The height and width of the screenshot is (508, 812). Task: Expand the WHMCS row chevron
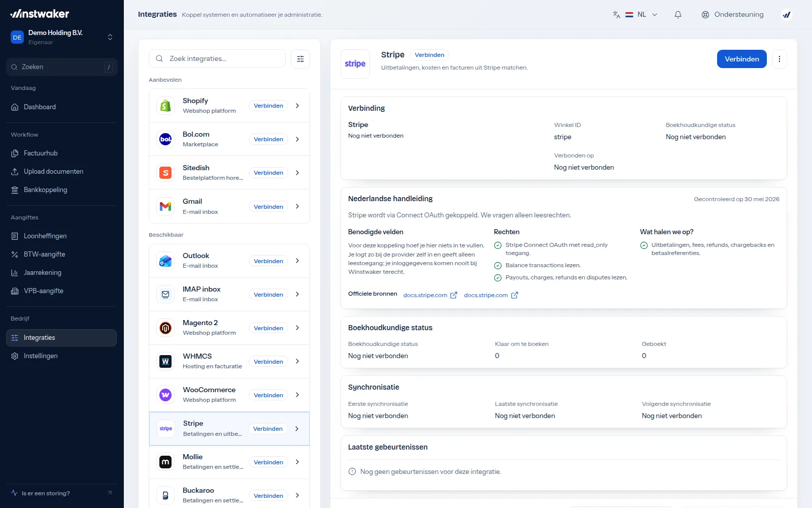(x=297, y=361)
